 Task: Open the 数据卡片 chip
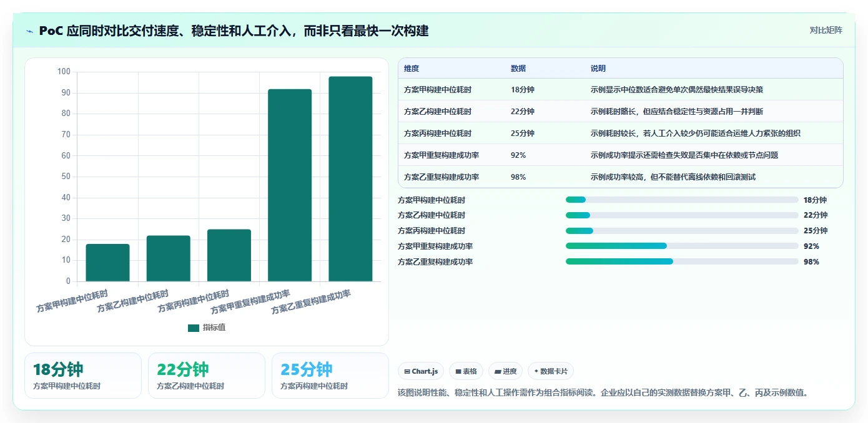[551, 371]
